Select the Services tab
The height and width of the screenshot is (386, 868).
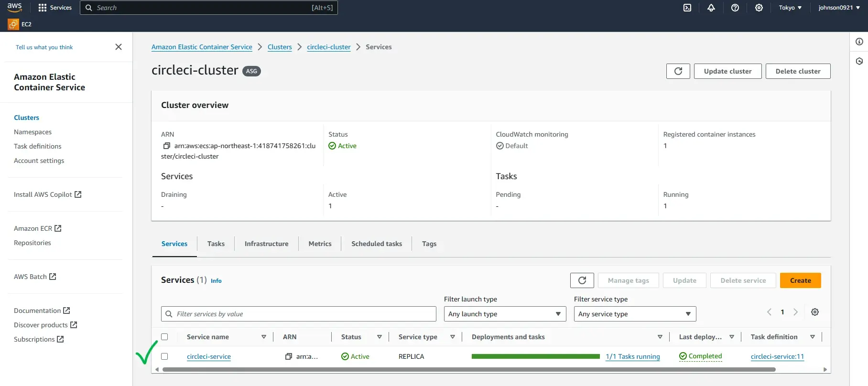174,244
